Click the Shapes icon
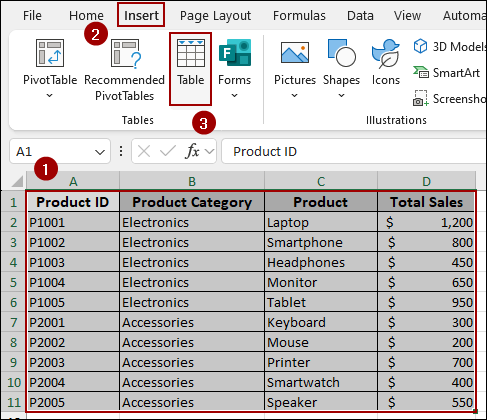The height and width of the screenshot is (420, 487). (342, 53)
